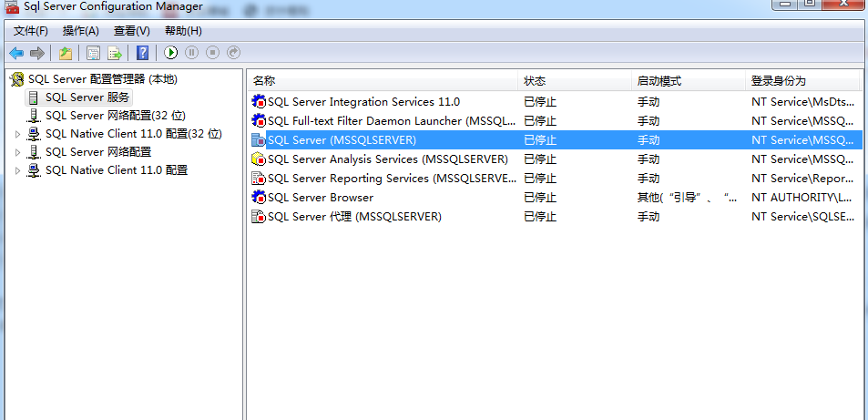The width and height of the screenshot is (868, 420).
Task: Click 其他 startup mode of SQL Server Browser
Action: point(687,198)
